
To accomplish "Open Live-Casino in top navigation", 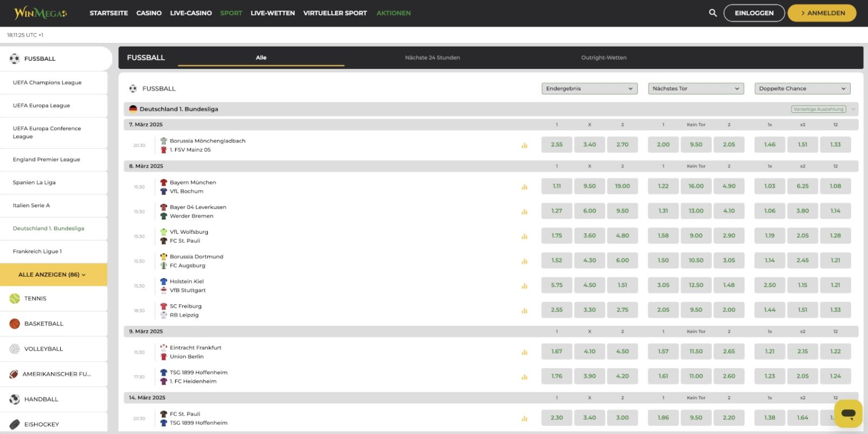I will coord(191,13).
